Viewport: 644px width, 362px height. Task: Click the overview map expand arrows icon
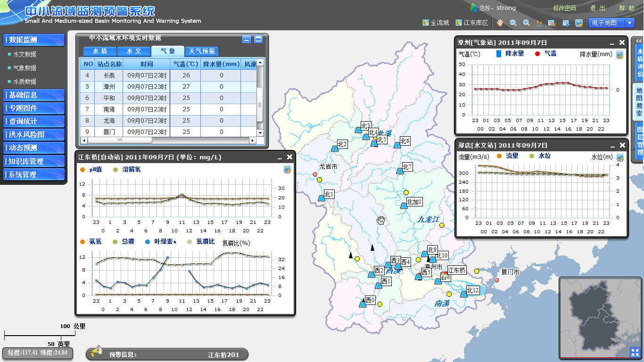click(x=635, y=352)
